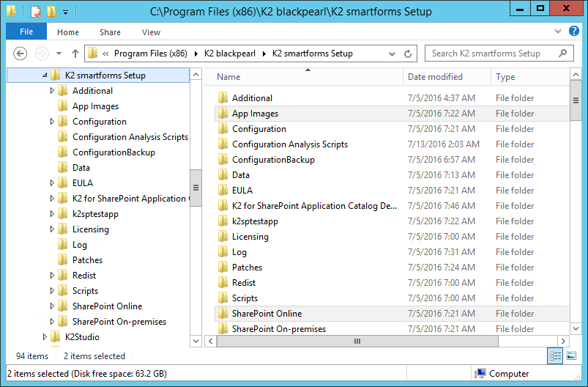This screenshot has height=387, width=588.
Task: Click K2 smartforms Setup breadcrumb segment
Action: 313,54
